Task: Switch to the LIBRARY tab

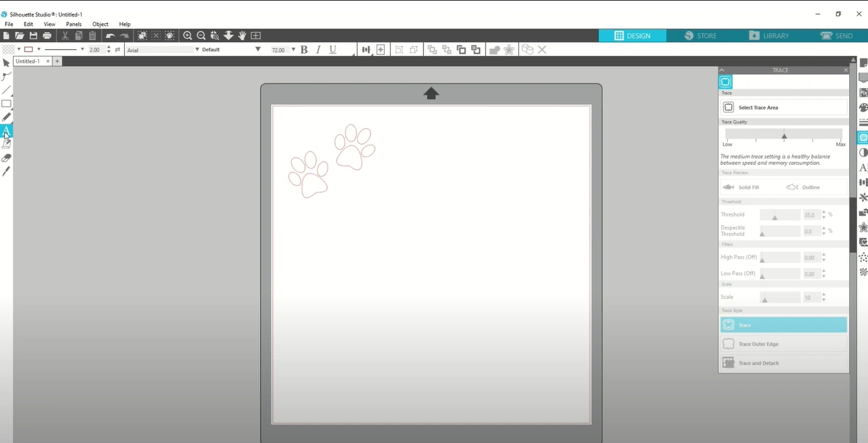Action: click(770, 36)
